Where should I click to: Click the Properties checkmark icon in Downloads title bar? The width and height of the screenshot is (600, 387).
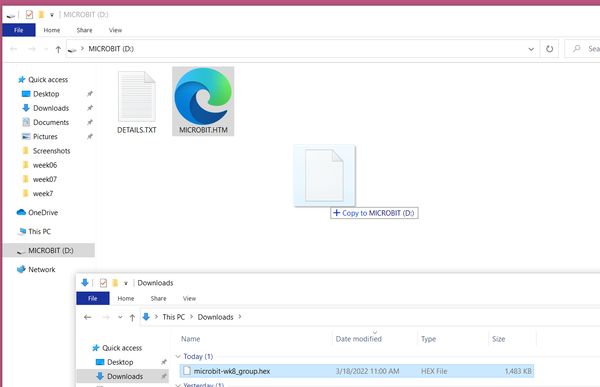pyautogui.click(x=103, y=283)
